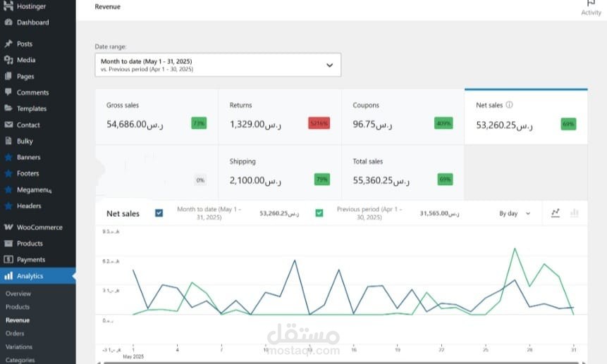Go to Analytics Orders submenu
The image size is (607, 364).
[15, 334]
